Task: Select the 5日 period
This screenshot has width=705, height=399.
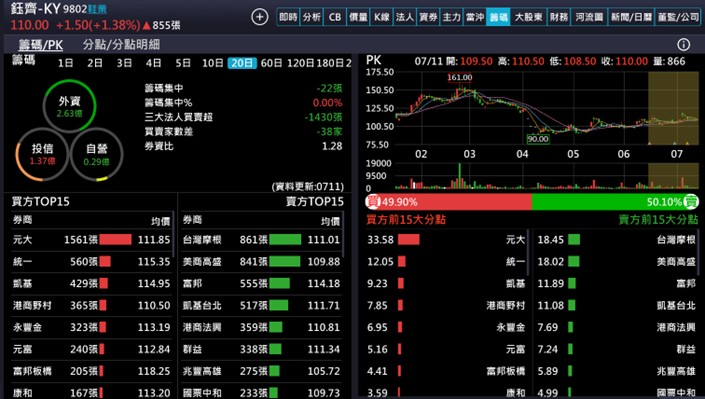Action: coord(183,63)
